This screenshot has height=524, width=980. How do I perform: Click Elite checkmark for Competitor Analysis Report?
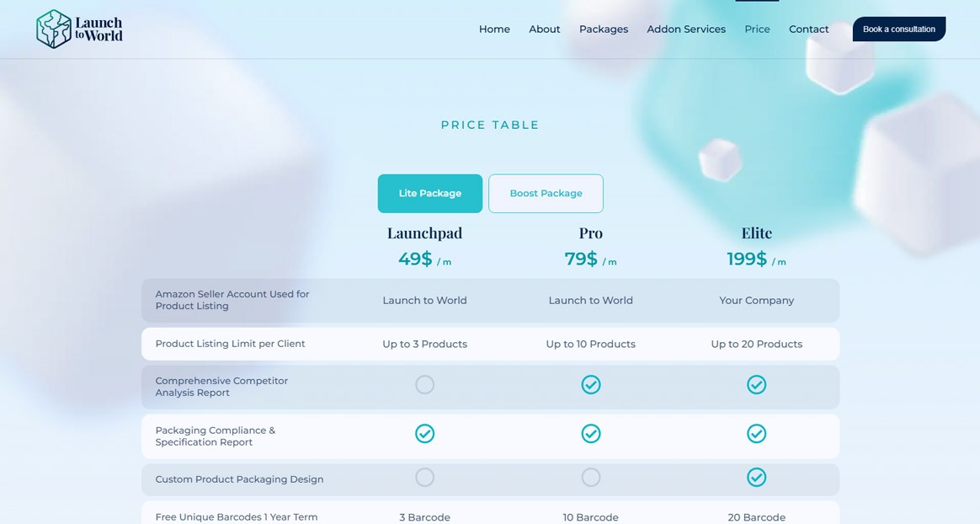[x=757, y=385]
